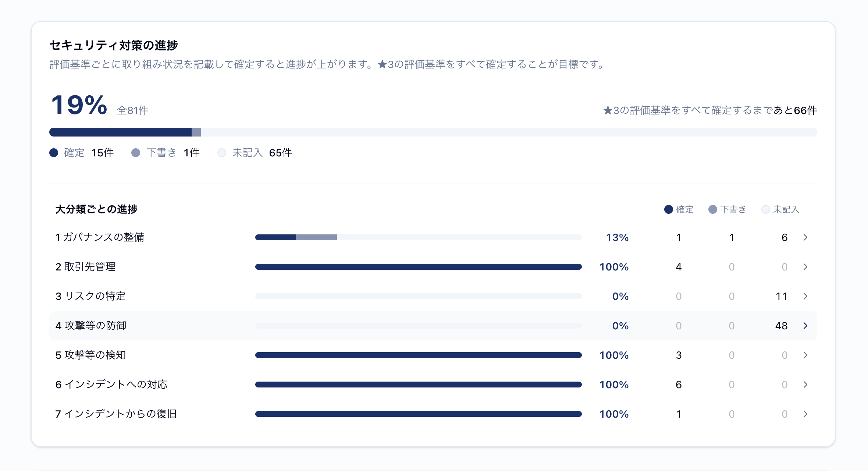
Task: Select the 6 インシデントへの対応 label
Action: click(x=111, y=385)
